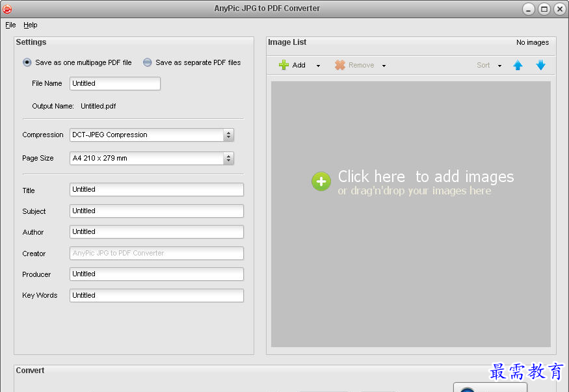Open the Remove dropdown arrow
This screenshot has height=392, width=569.
click(x=384, y=66)
